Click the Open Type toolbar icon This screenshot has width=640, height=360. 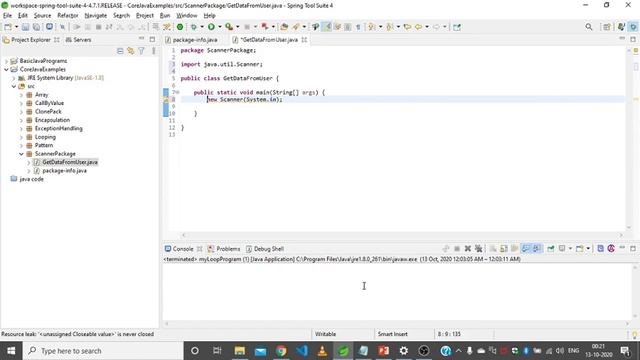coord(284,27)
